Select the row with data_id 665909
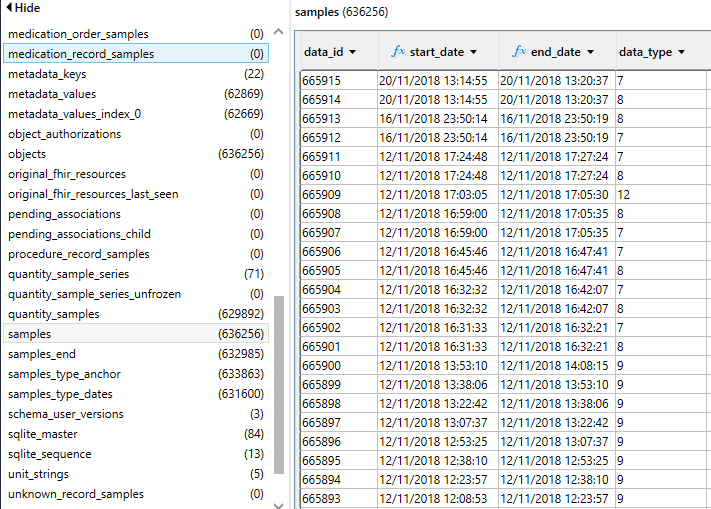Image resolution: width=711 pixels, height=509 pixels. pyautogui.click(x=321, y=194)
